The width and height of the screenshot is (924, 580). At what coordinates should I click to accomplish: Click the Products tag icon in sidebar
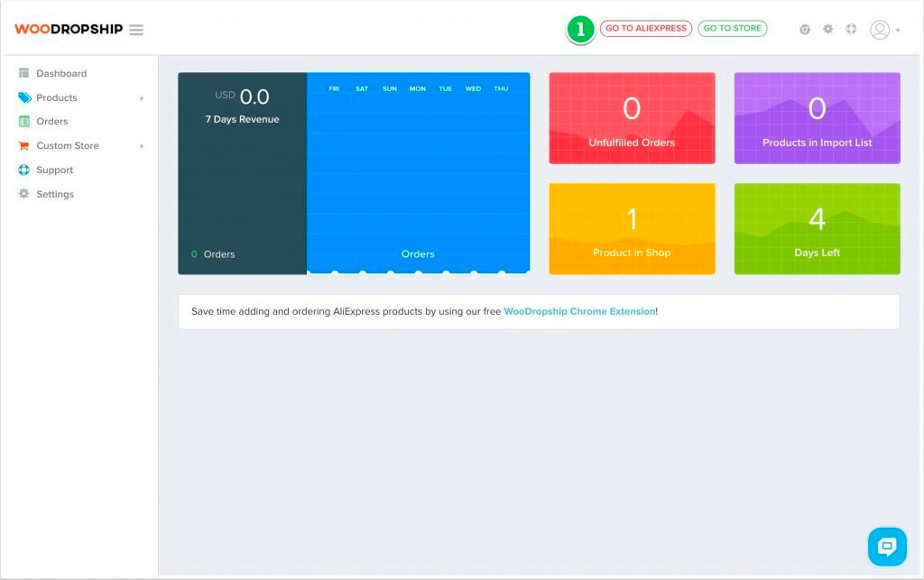click(x=24, y=97)
